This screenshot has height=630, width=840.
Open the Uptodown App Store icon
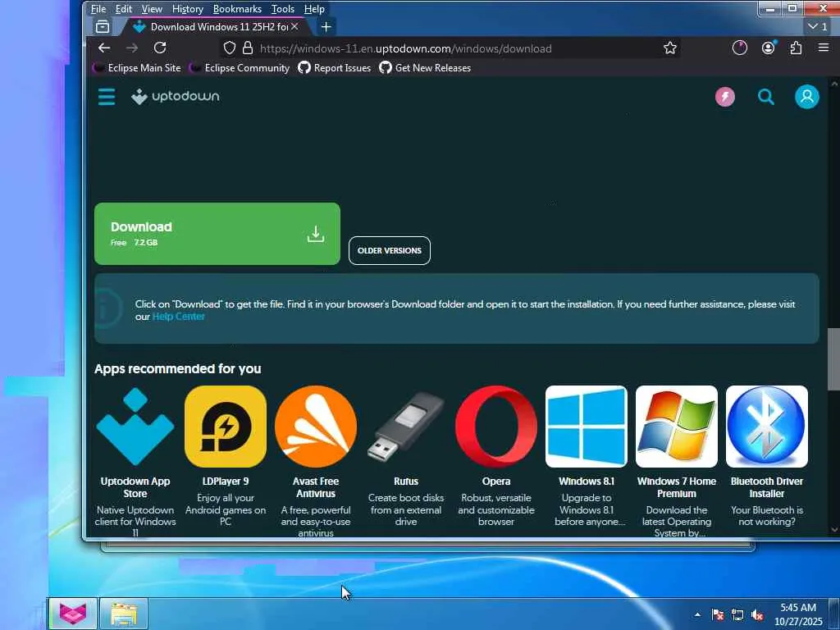point(135,427)
